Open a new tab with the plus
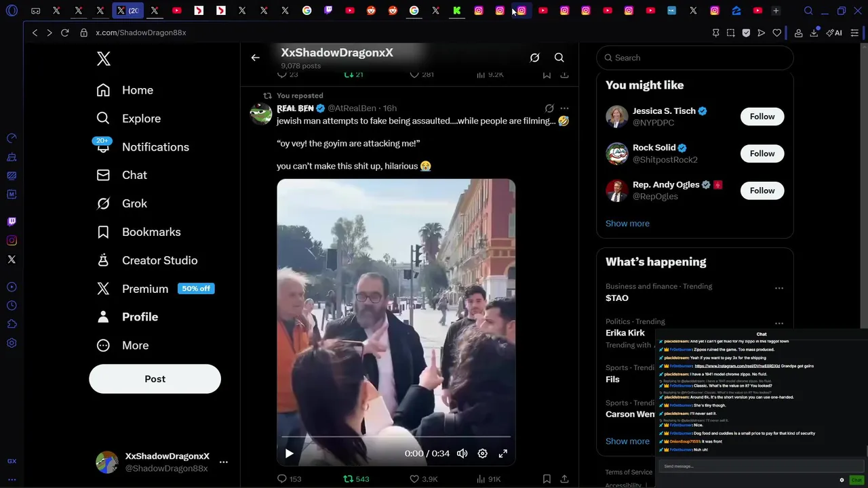The height and width of the screenshot is (488, 868). [776, 11]
